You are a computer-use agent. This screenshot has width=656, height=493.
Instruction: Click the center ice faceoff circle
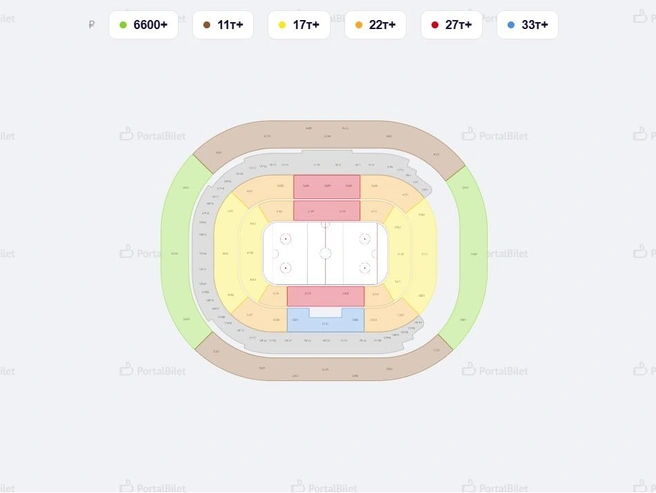pos(325,254)
